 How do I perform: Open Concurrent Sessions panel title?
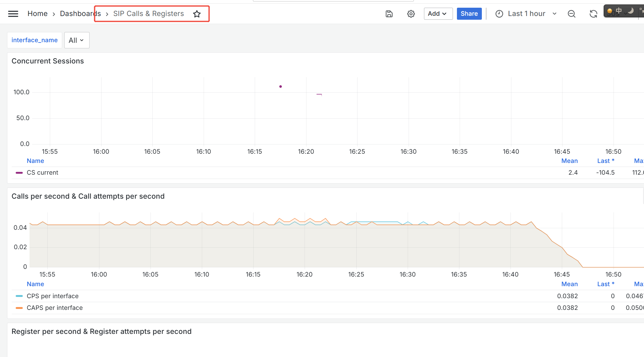pyautogui.click(x=48, y=61)
